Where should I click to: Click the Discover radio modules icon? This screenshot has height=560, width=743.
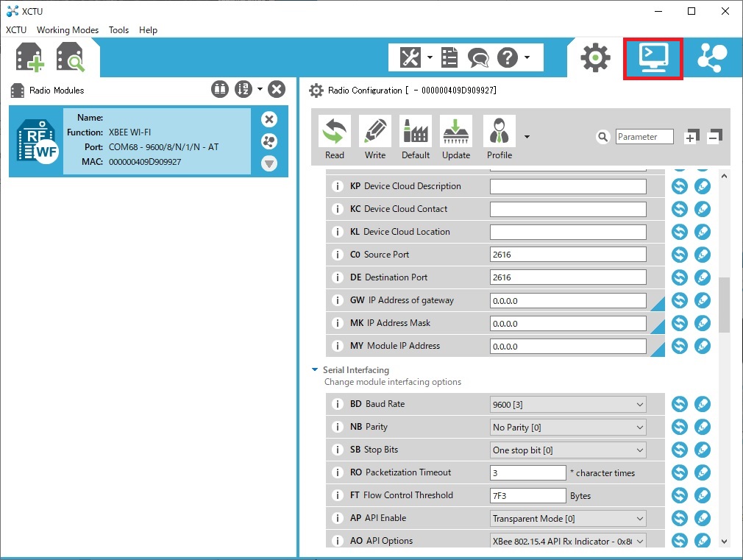click(x=71, y=57)
